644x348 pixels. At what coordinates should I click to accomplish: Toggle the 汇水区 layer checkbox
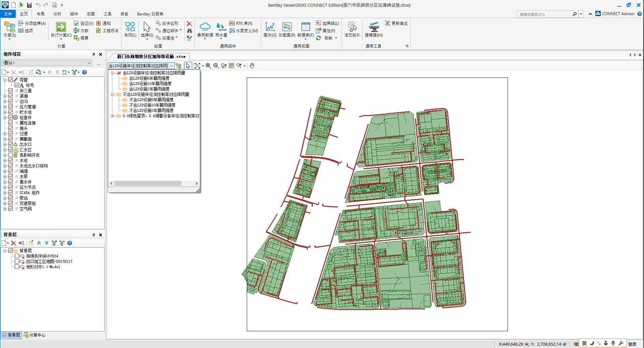click(x=11, y=150)
